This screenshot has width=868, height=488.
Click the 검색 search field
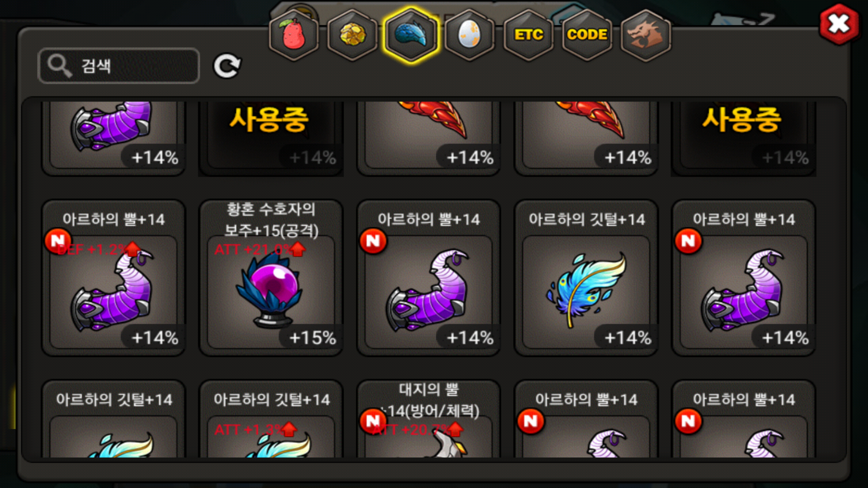coord(119,66)
